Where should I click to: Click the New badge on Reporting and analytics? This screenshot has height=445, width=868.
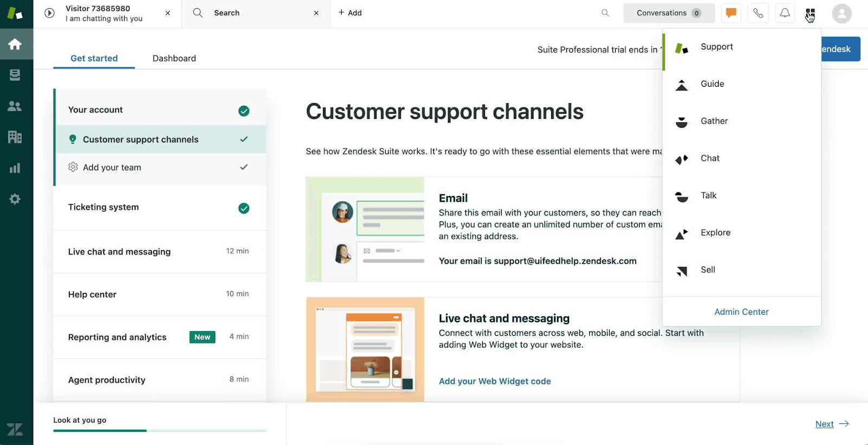point(202,337)
